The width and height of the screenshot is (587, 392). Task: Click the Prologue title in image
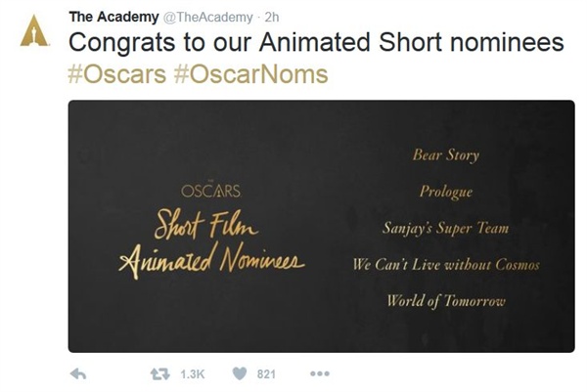coord(446,192)
